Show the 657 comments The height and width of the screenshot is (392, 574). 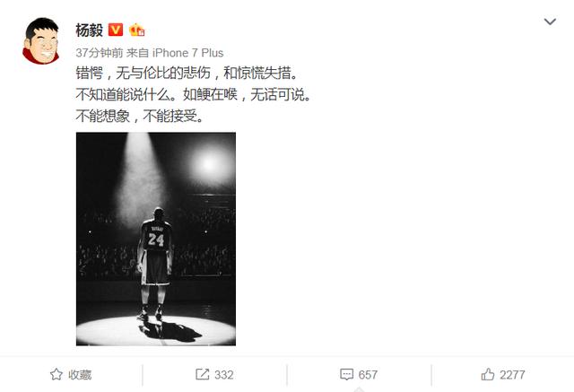368,374
